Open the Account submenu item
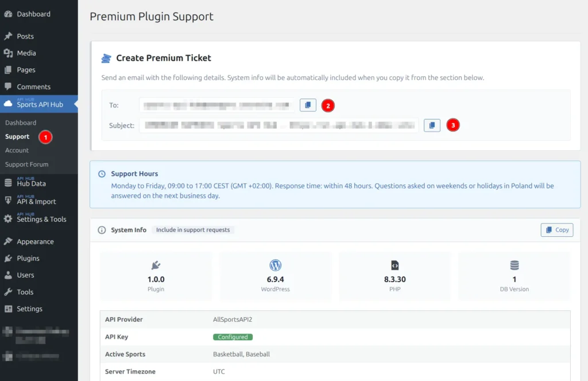The height and width of the screenshot is (381, 588). 17,150
